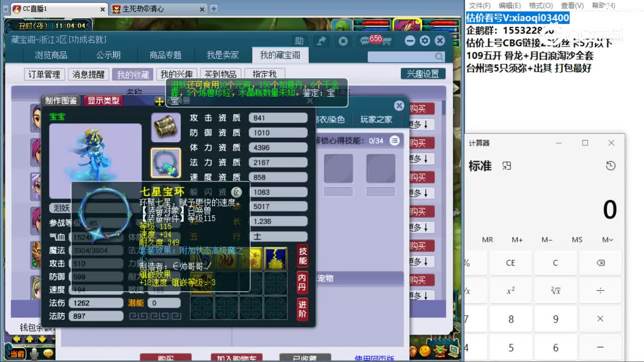This screenshot has height=362, width=644.
Task: Click the MS memory store key
Action: click(x=577, y=240)
